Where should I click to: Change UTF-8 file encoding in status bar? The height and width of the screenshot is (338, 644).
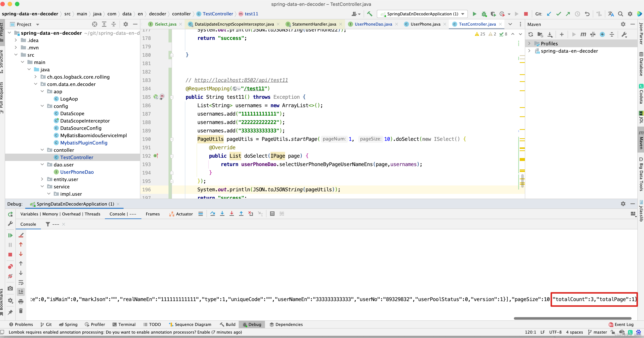555,332
